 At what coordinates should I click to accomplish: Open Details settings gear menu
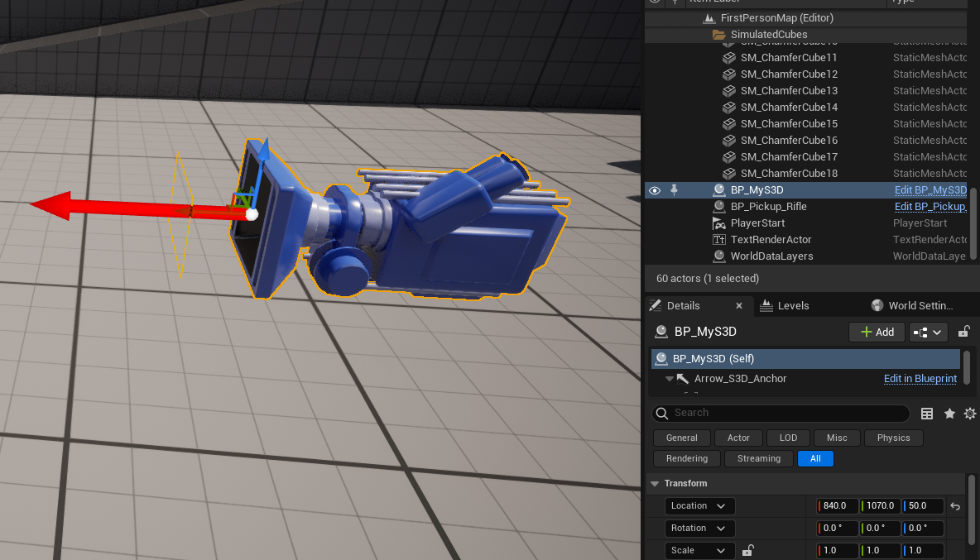(x=970, y=414)
